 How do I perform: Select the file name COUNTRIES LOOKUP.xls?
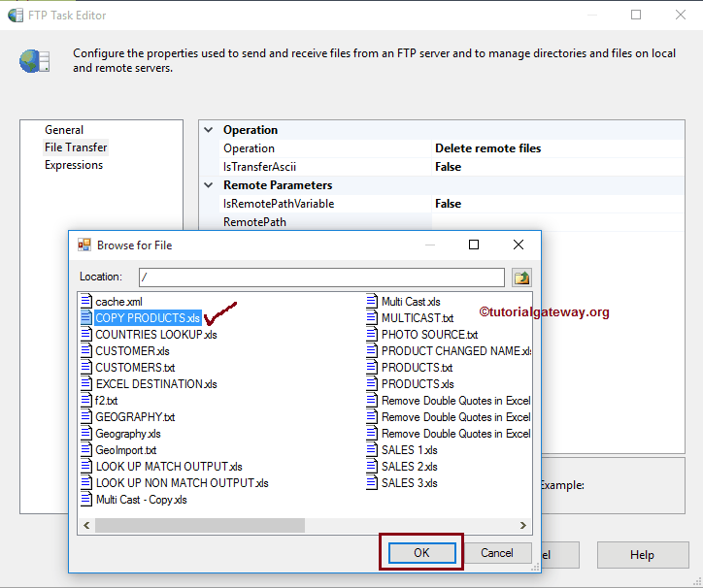coord(156,335)
